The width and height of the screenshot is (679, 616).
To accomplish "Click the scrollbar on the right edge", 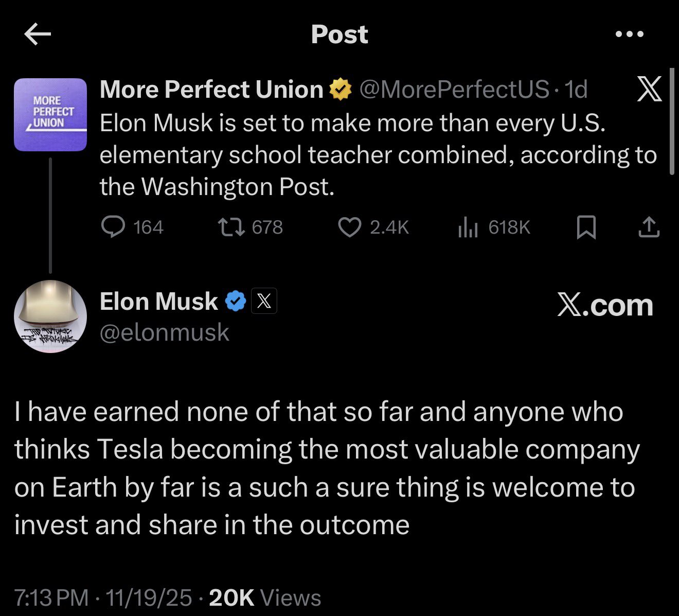I will (671, 121).
